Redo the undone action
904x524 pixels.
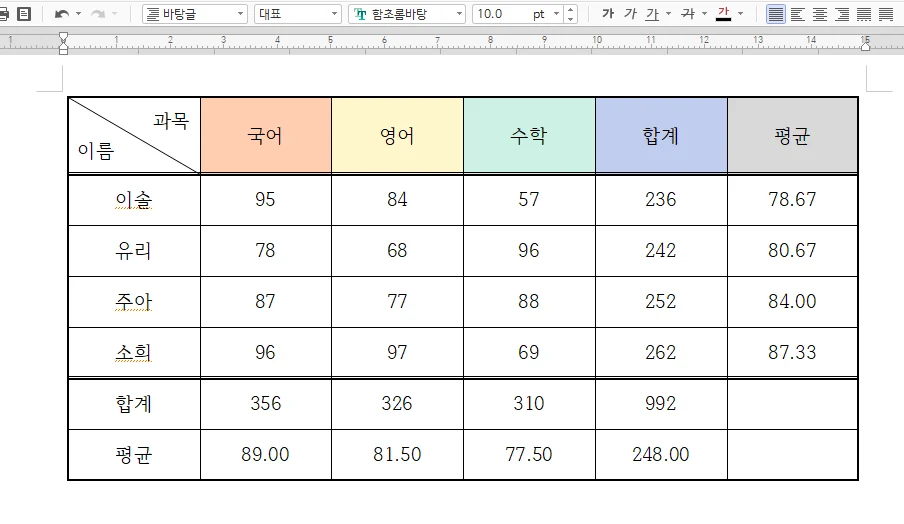[x=98, y=14]
